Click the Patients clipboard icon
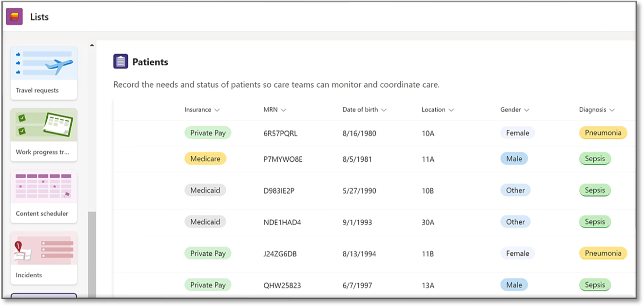 coord(120,61)
